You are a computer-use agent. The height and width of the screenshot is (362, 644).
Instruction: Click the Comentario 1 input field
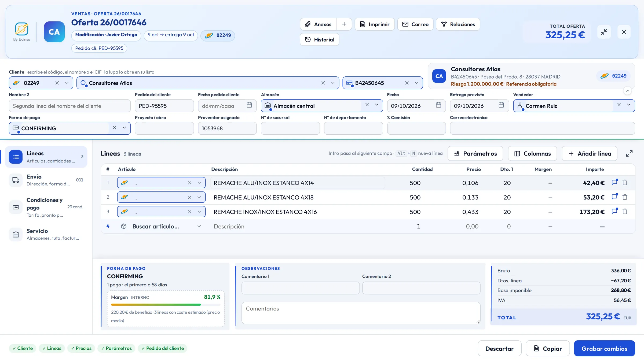(x=300, y=288)
